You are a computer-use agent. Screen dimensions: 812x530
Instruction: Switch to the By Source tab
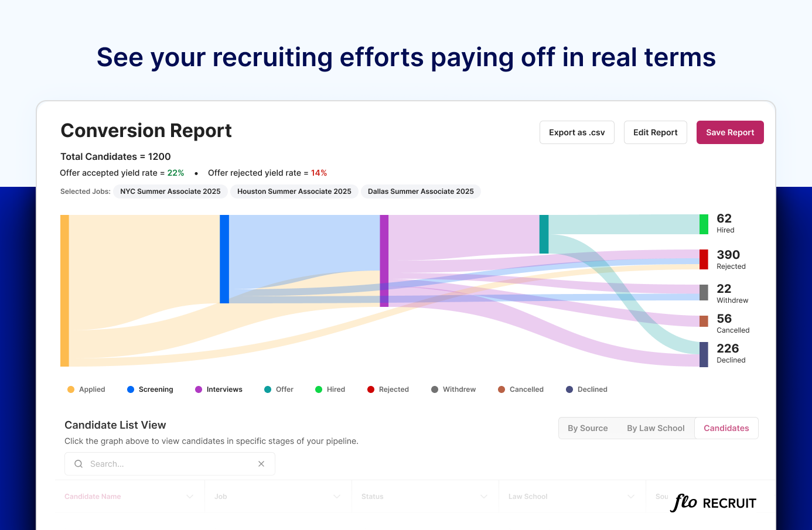tap(588, 428)
